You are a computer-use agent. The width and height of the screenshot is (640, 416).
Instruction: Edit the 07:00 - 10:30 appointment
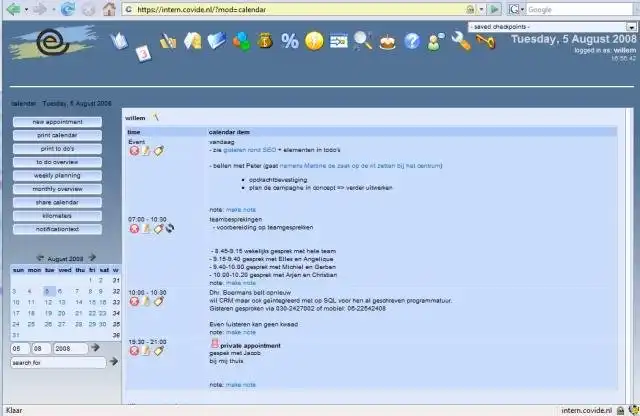(146, 229)
